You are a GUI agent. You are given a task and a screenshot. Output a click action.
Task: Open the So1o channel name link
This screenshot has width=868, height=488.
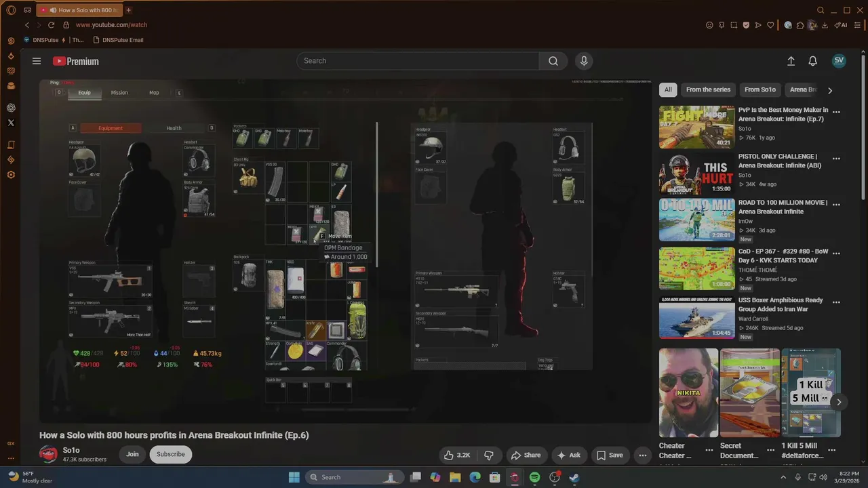(x=71, y=450)
